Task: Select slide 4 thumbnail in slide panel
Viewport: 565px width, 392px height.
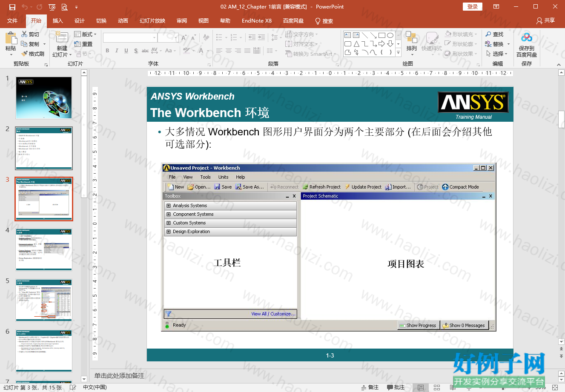Action: 44,249
